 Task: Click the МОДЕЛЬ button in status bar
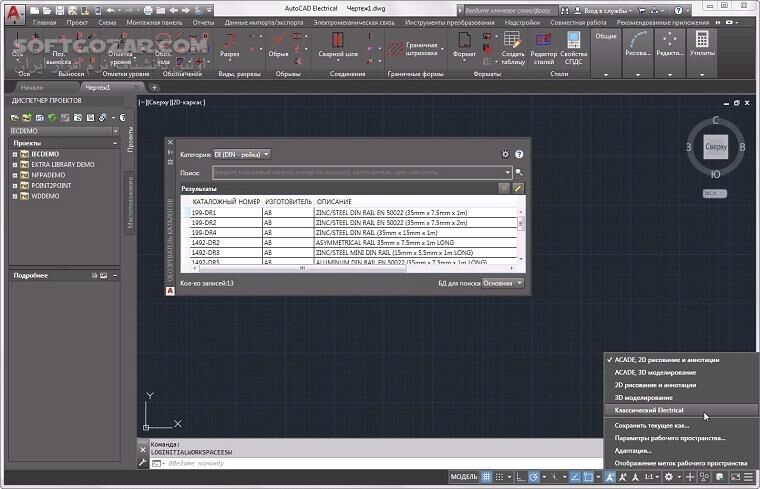[464, 477]
